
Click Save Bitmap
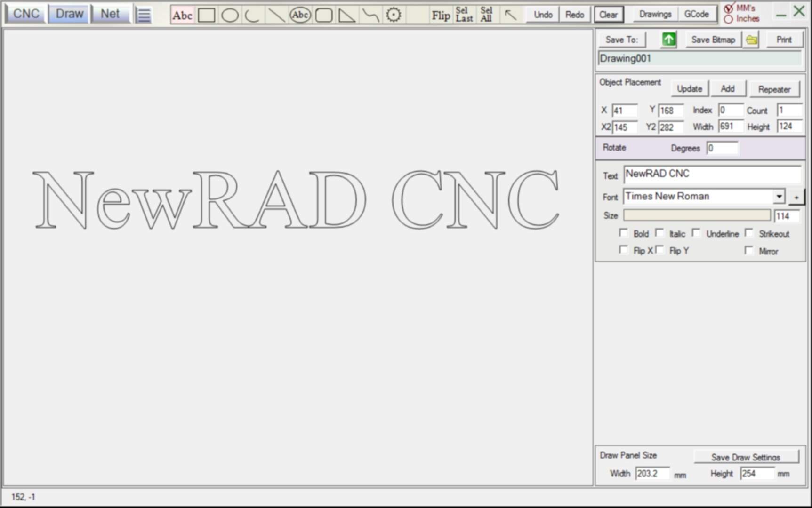713,40
